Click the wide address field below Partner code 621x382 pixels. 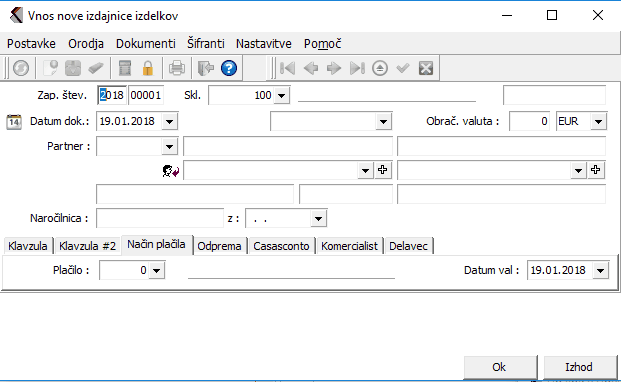(x=195, y=194)
